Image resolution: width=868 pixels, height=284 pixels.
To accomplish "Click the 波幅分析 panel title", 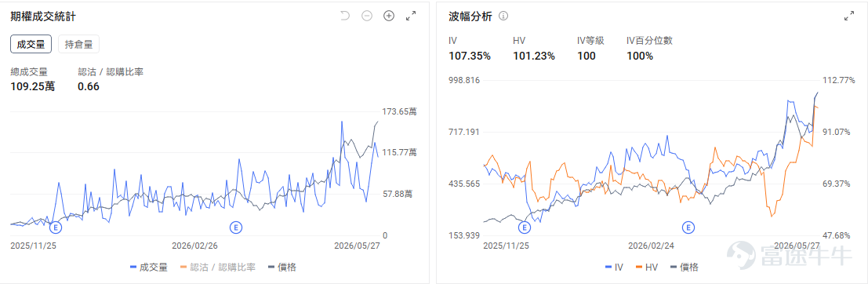I will point(470,16).
